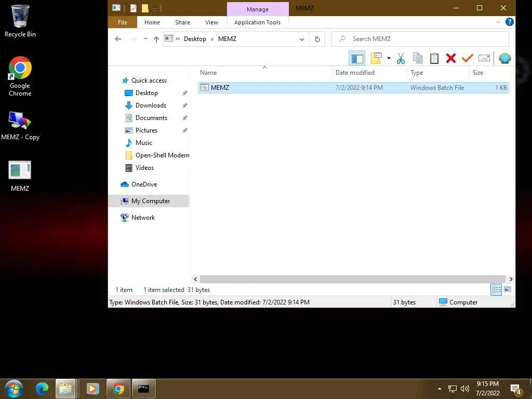Switch to Details view button
Image resolution: width=532 pixels, height=399 pixels.
496,289
